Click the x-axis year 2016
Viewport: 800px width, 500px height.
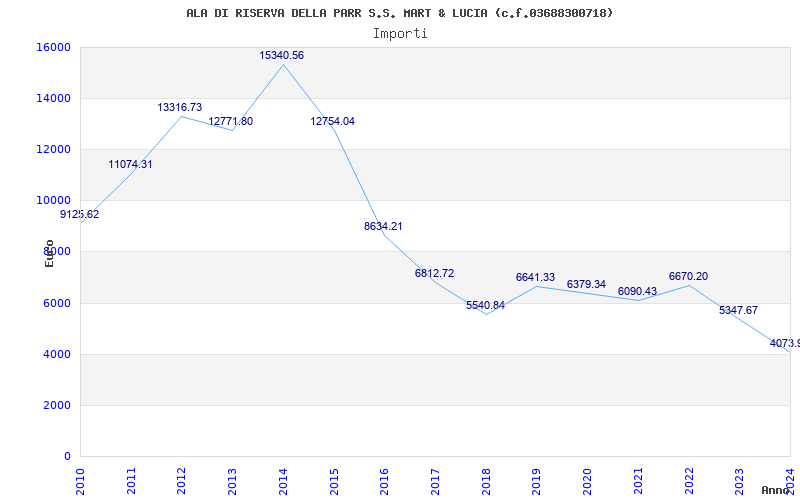pyautogui.click(x=384, y=481)
